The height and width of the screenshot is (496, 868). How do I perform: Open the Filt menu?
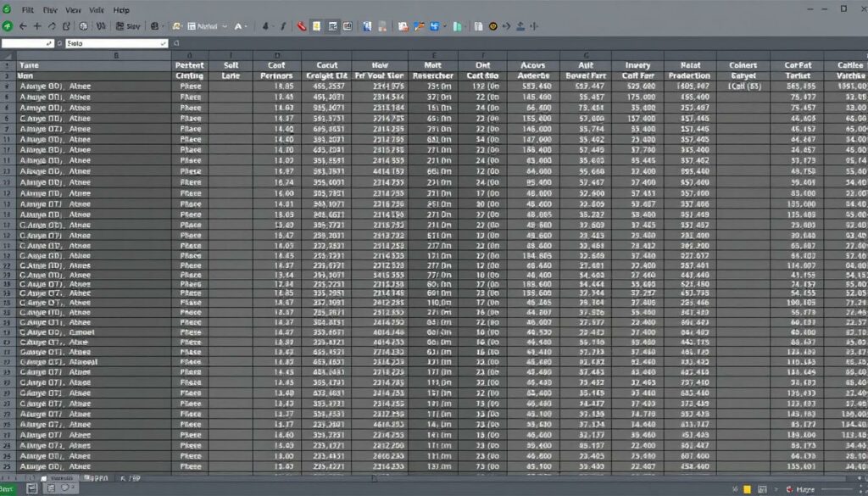(x=27, y=10)
